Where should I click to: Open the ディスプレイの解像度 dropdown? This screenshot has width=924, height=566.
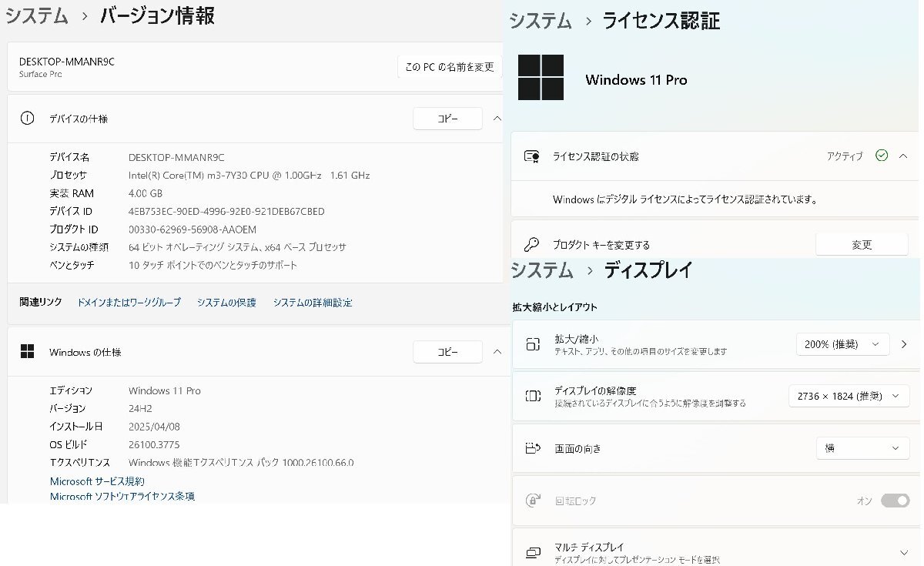pos(849,395)
